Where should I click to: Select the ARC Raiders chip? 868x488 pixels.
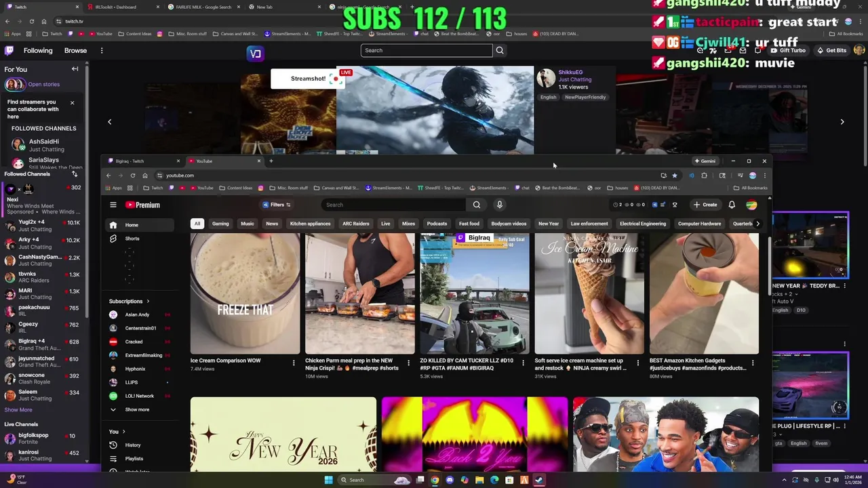point(356,224)
